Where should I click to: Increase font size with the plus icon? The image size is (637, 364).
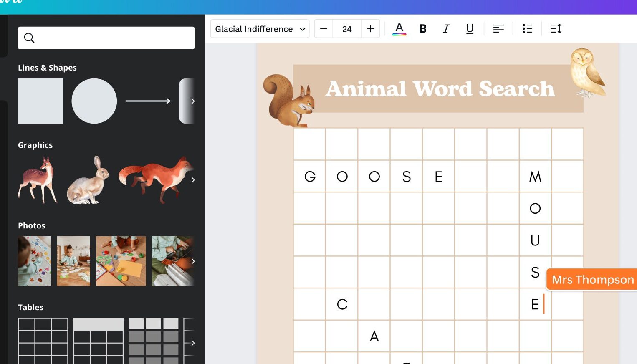point(370,29)
